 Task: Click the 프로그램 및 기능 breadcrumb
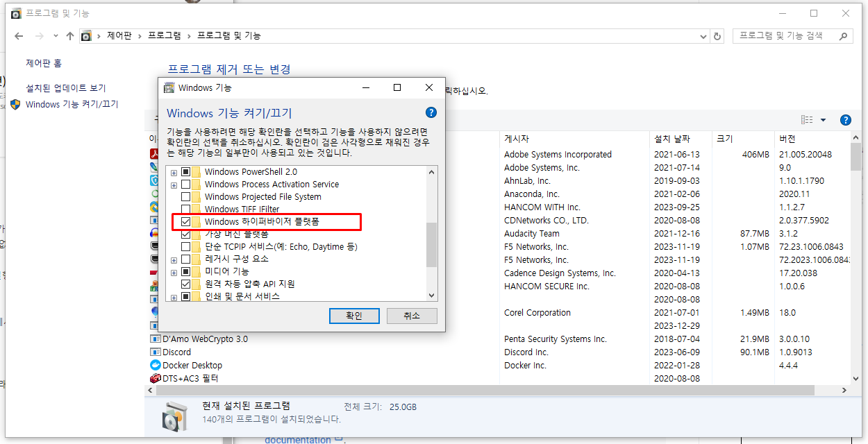(229, 35)
